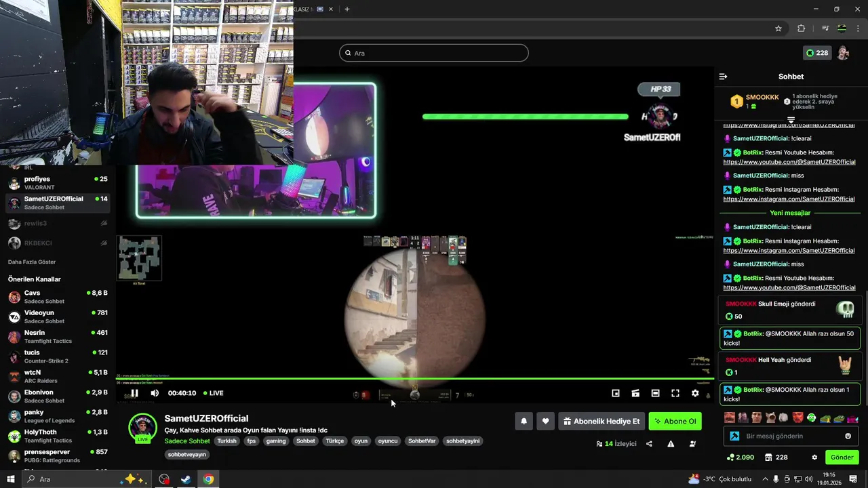The width and height of the screenshot is (868, 488).
Task: Open the video player settings gear
Action: (695, 393)
